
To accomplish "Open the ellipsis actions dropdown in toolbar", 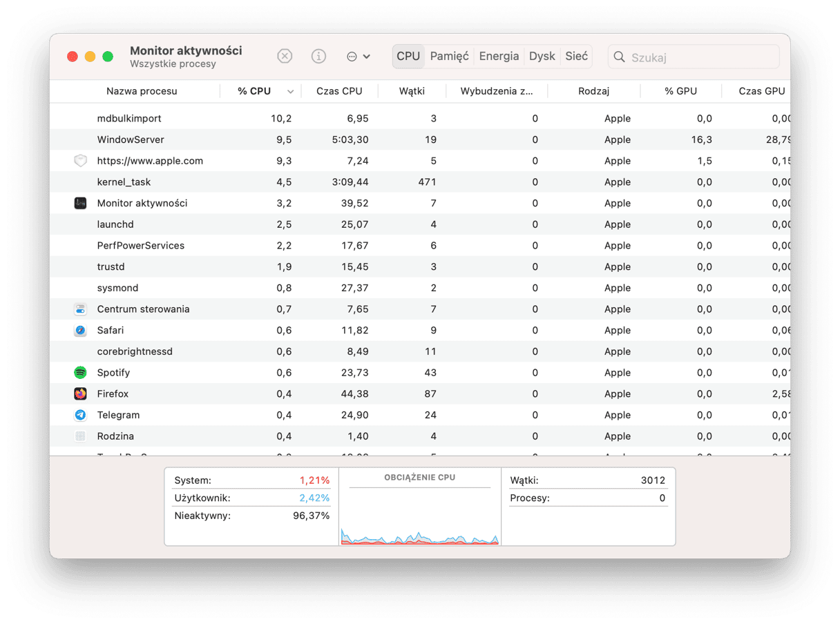I will click(359, 57).
